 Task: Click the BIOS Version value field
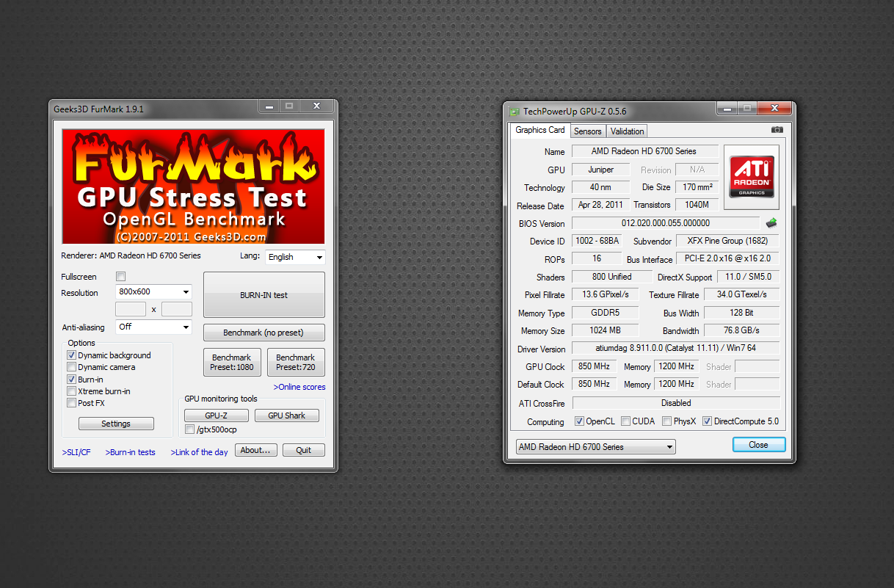[x=666, y=223]
